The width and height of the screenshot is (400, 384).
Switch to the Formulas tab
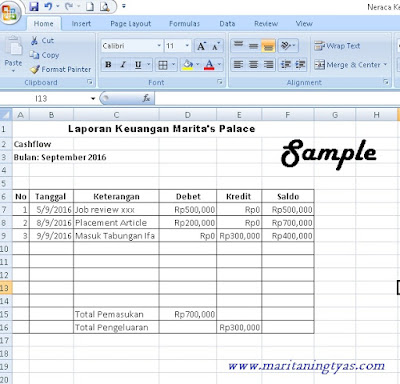point(184,24)
